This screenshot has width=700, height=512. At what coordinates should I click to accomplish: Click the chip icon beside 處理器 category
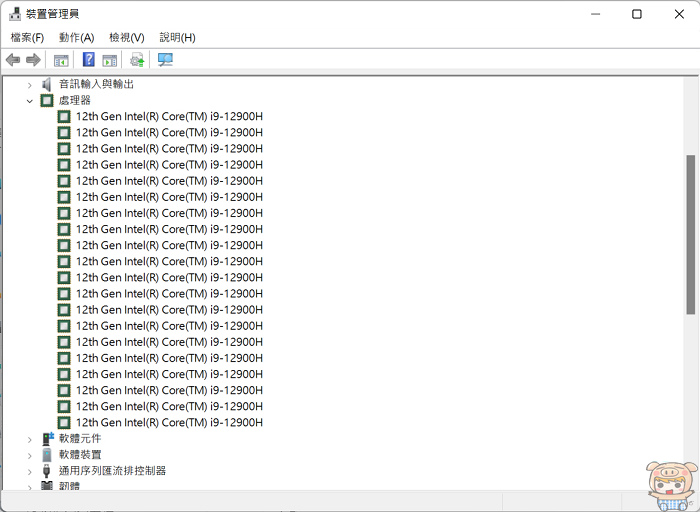pyautogui.click(x=47, y=100)
